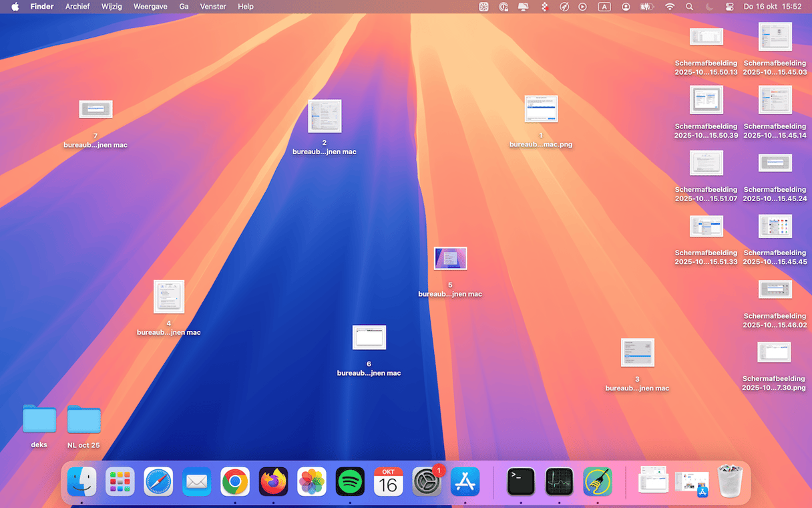This screenshot has height=508, width=812.
Task: Toggle Focus mode via the moon icon
Action: click(x=709, y=7)
